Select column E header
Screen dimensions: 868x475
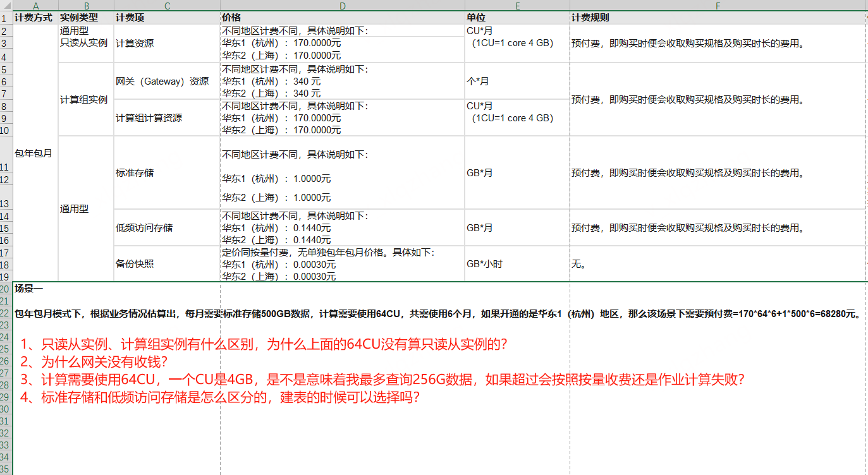click(x=517, y=6)
